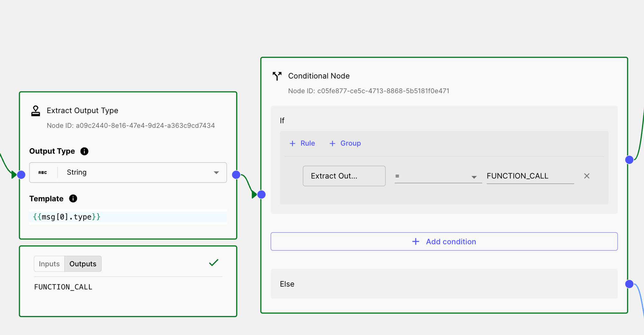
Task: Click the green checkmark status icon
Action: pos(214,263)
